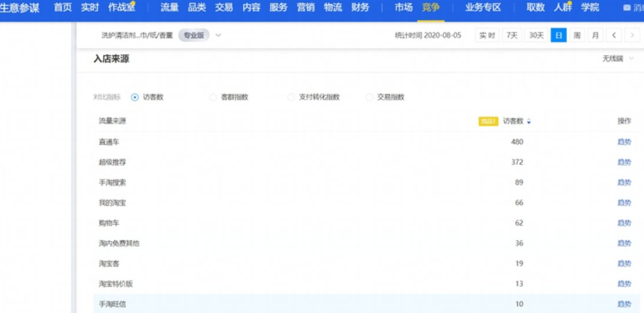Open the 服务 navigation item
Image resolution: width=644 pixels, height=313 pixels.
tap(278, 7)
